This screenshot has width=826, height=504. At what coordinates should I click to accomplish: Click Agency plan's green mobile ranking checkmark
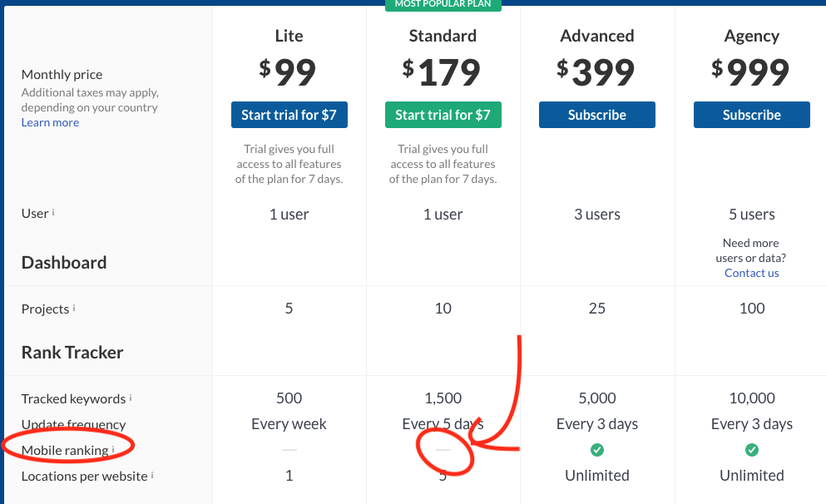pos(752,450)
